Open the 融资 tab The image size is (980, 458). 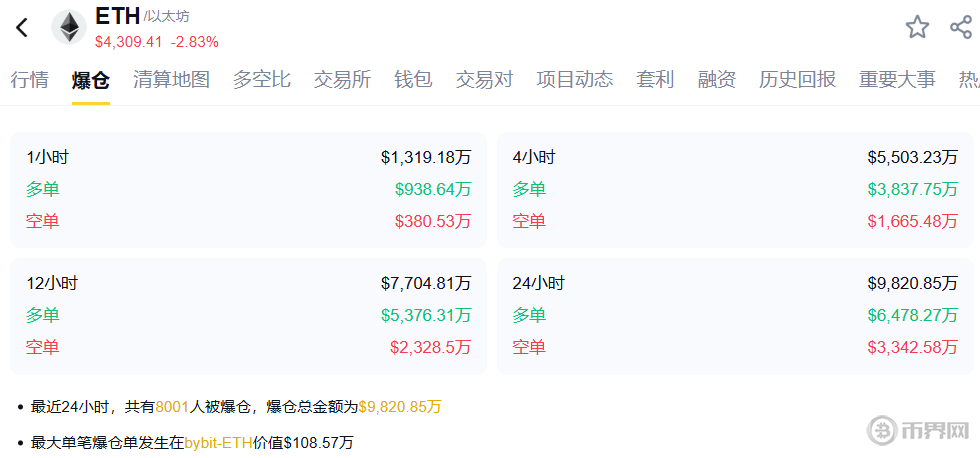click(717, 80)
